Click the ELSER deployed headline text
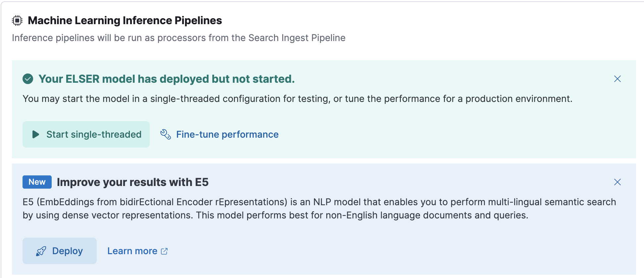Viewport: 644px width, 278px height. click(167, 79)
